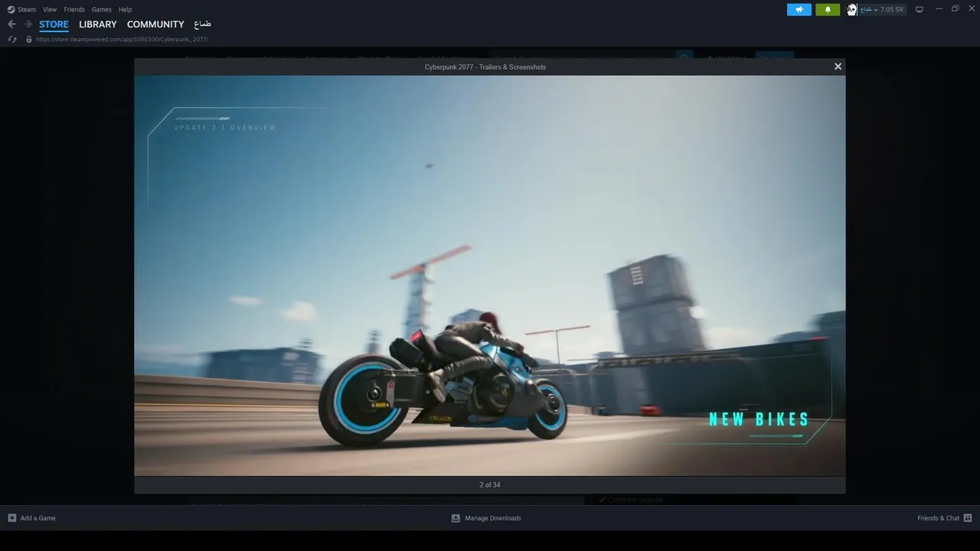Click the viewer title 'Cyberpunk 2077 - Trailers & Screenshots'
Viewport: 980px width, 551px height.
(485, 67)
